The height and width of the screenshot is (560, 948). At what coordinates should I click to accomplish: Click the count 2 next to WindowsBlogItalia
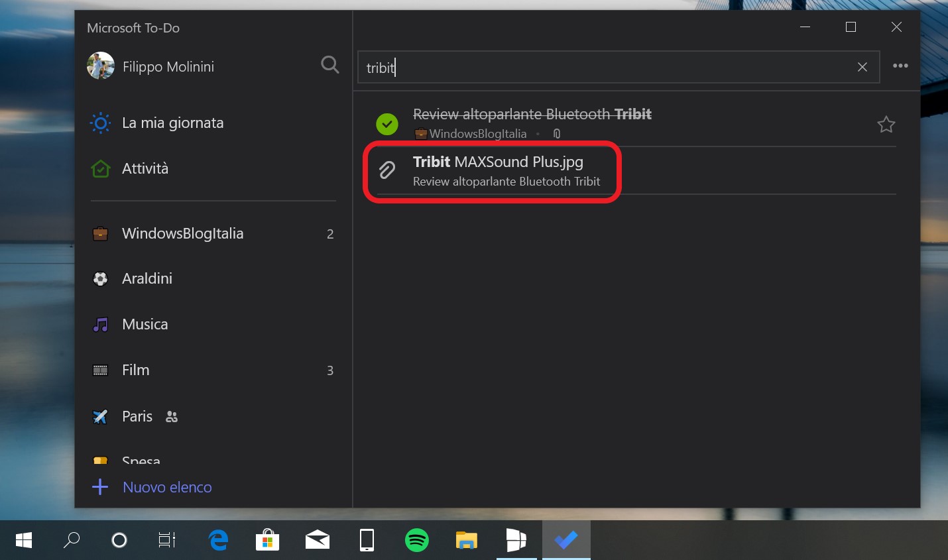[330, 234]
